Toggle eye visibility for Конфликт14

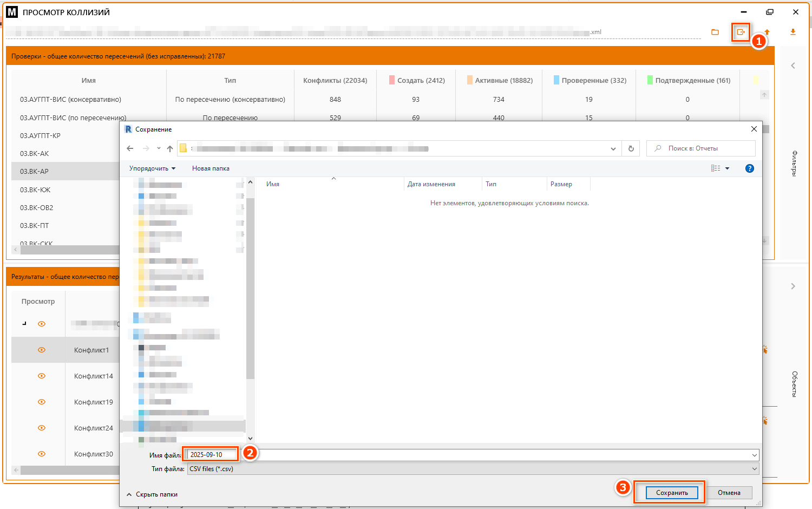point(42,376)
